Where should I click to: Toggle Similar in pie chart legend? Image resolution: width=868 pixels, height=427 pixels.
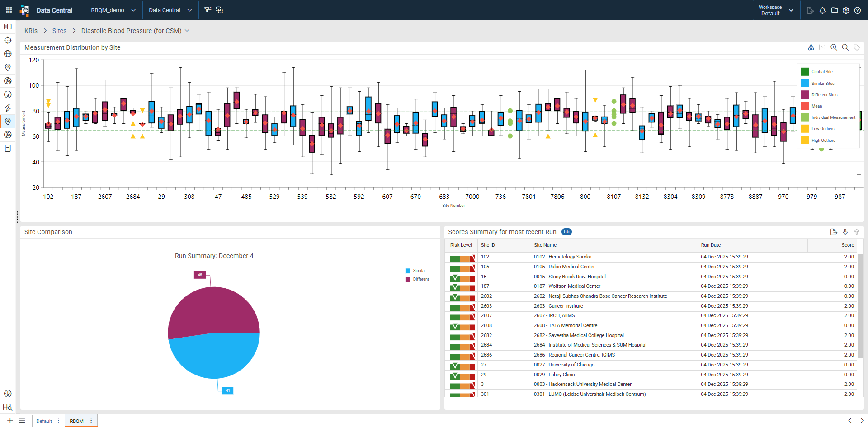point(416,271)
